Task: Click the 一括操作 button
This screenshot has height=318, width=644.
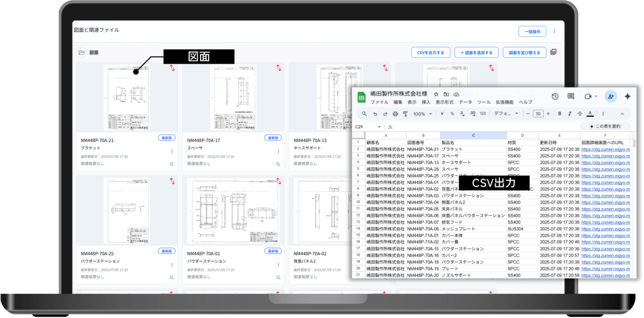Action: tap(532, 32)
